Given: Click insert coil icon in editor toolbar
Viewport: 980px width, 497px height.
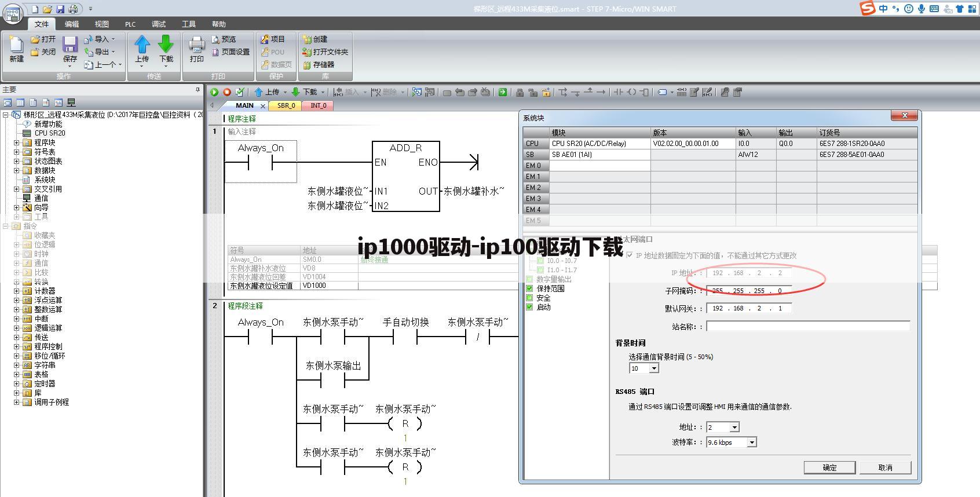Looking at the screenshot, I should click(x=631, y=92).
